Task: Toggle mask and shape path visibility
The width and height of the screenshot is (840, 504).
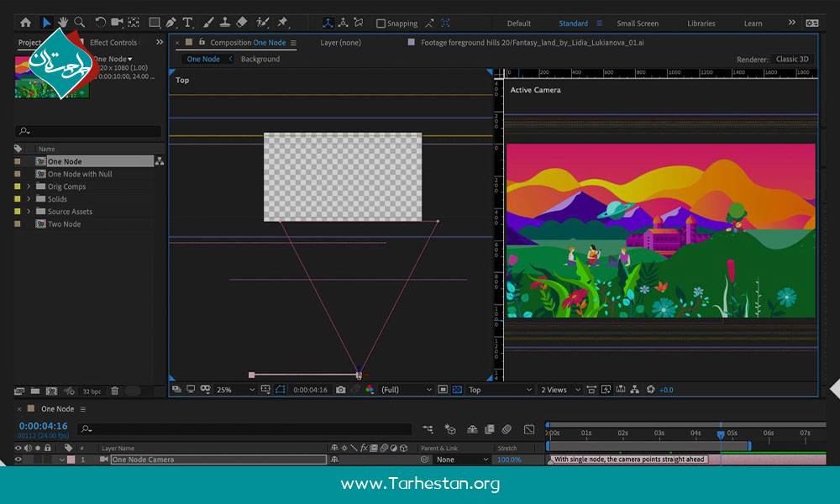Action: coord(281,390)
